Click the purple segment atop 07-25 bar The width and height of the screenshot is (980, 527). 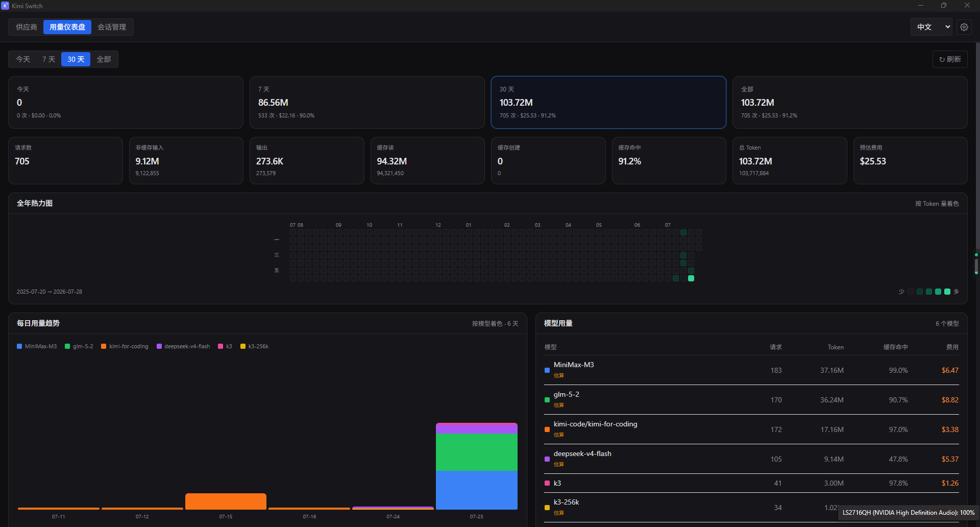pos(477,428)
